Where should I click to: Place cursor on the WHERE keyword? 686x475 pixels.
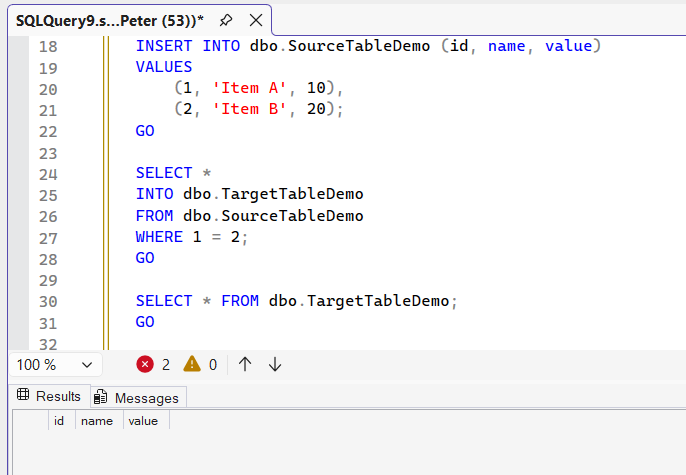pyautogui.click(x=159, y=236)
